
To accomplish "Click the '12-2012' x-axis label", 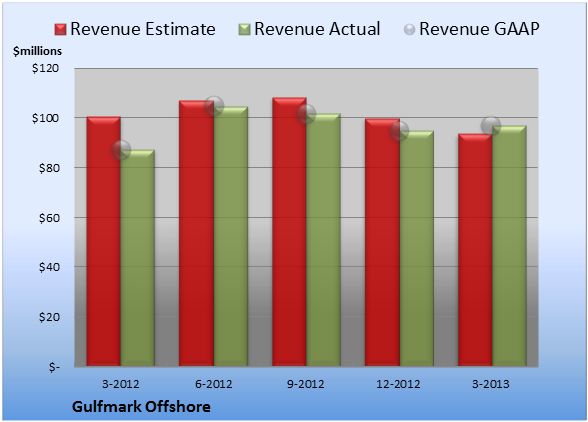I will point(398,384).
